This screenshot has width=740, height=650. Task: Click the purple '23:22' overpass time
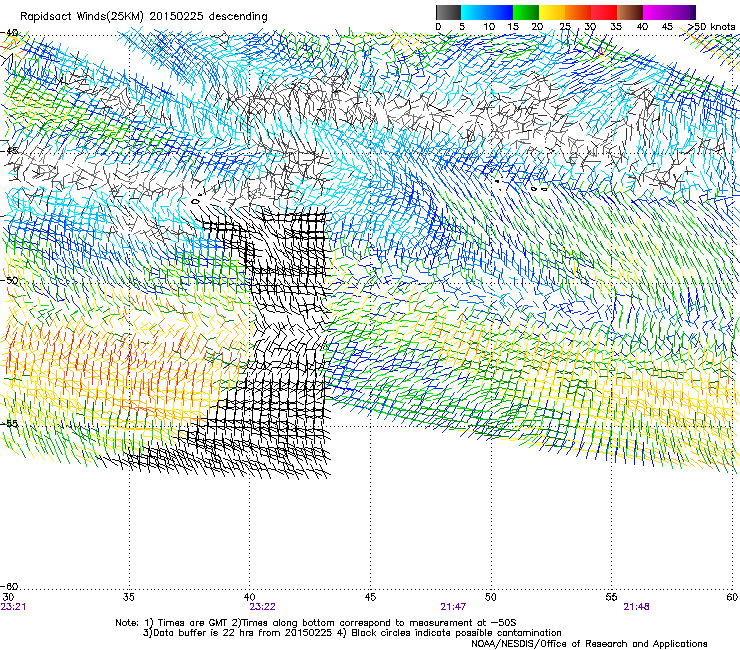coord(262,607)
